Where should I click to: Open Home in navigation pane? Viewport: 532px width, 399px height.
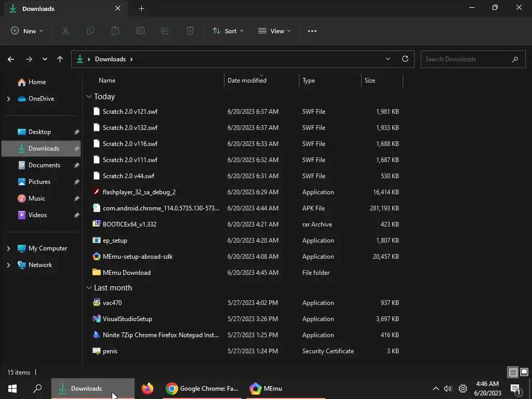click(x=37, y=82)
